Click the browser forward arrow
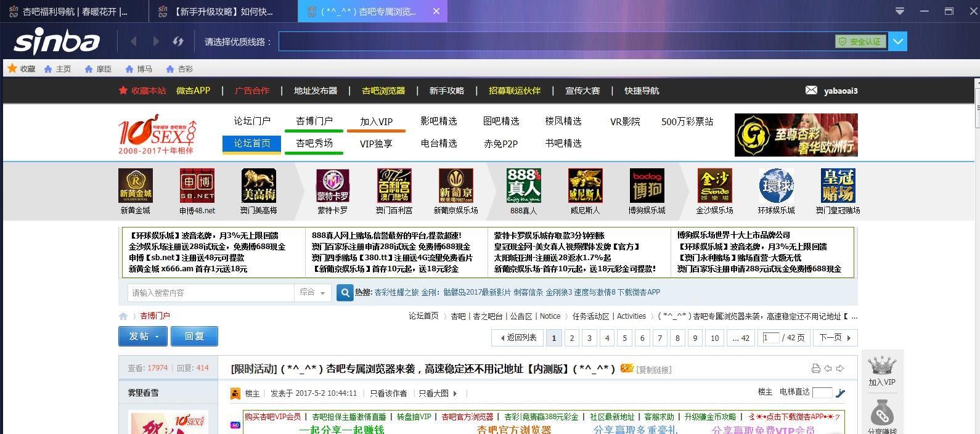 [x=156, y=41]
